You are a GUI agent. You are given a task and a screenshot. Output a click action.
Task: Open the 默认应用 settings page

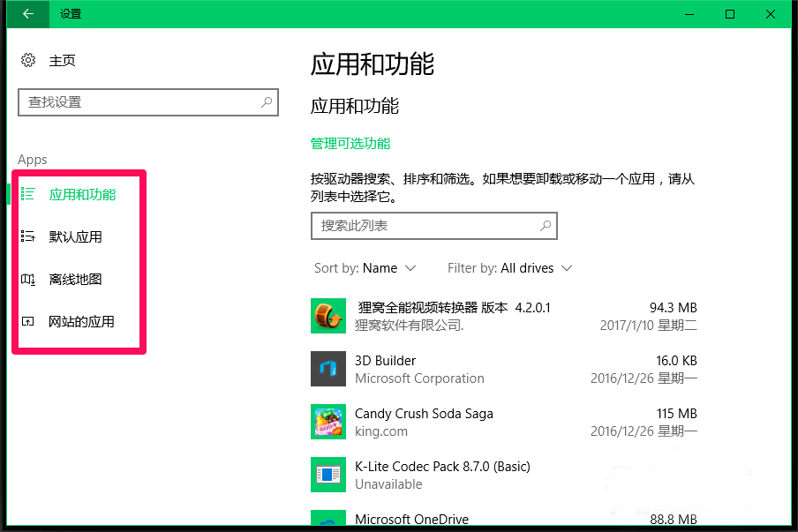[76, 236]
